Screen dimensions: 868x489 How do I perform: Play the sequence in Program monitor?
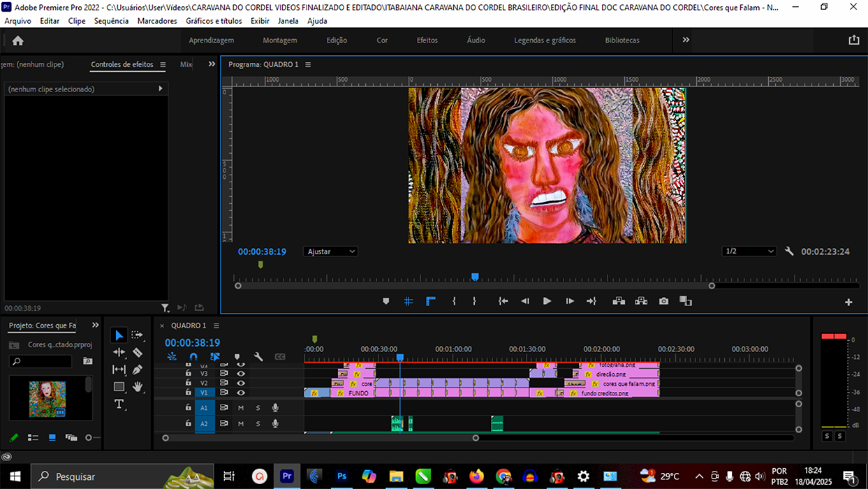tap(547, 301)
